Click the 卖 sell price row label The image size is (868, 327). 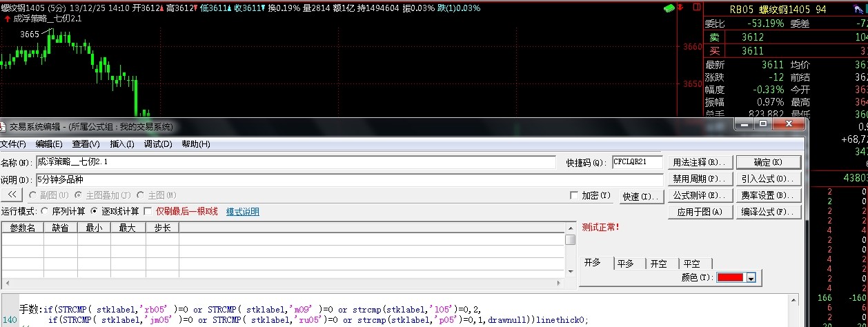714,37
